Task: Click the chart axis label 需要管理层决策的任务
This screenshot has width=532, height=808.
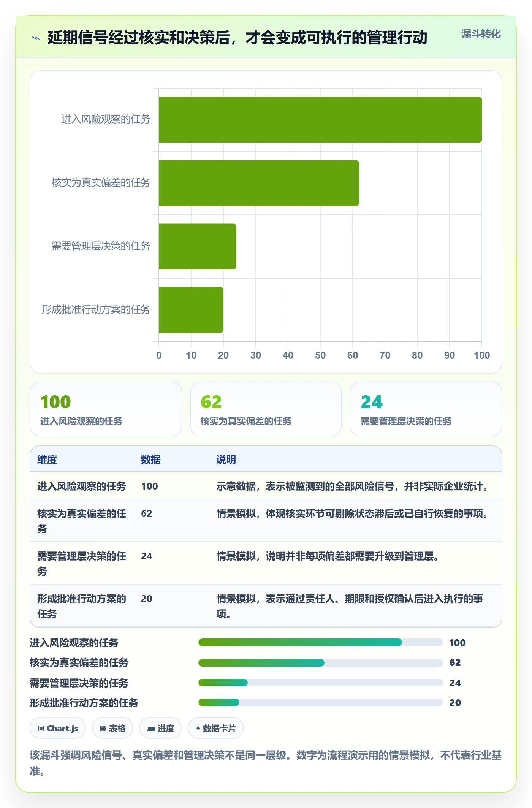Action: click(101, 246)
